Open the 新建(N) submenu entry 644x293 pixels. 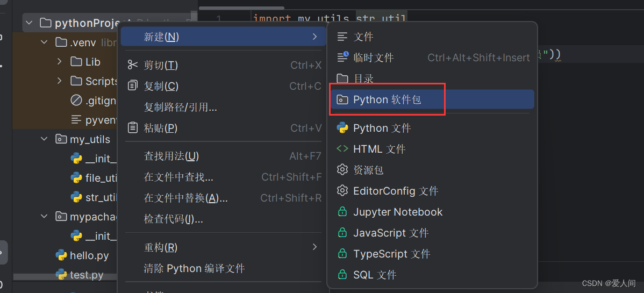(224, 37)
